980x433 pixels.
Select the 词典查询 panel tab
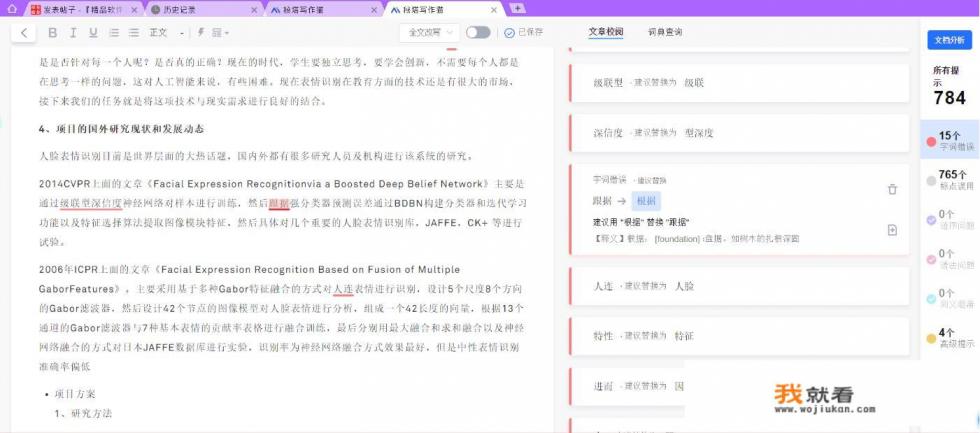point(665,32)
